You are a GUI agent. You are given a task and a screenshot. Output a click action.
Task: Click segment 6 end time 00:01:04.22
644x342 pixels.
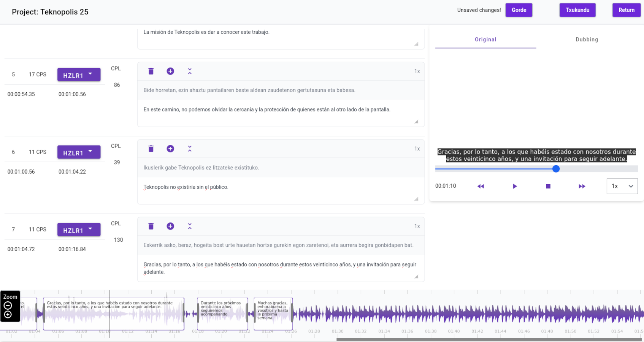pyautogui.click(x=72, y=172)
